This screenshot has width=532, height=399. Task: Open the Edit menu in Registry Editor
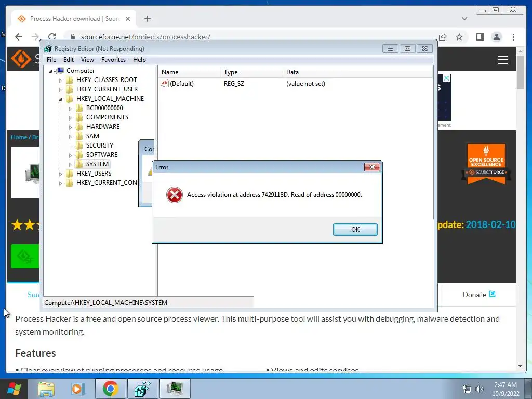[x=69, y=60]
